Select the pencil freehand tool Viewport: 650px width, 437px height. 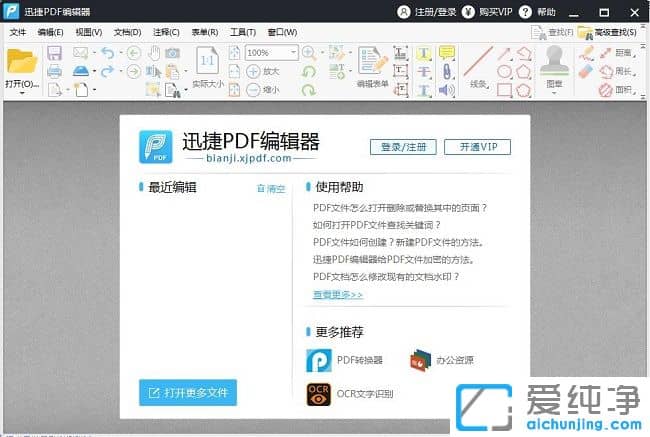pos(586,53)
